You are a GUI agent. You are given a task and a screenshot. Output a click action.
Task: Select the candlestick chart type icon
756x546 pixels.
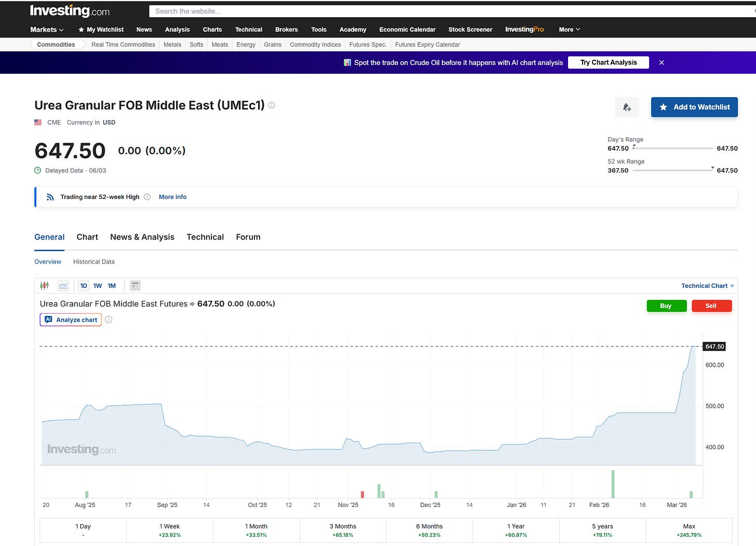[45, 286]
